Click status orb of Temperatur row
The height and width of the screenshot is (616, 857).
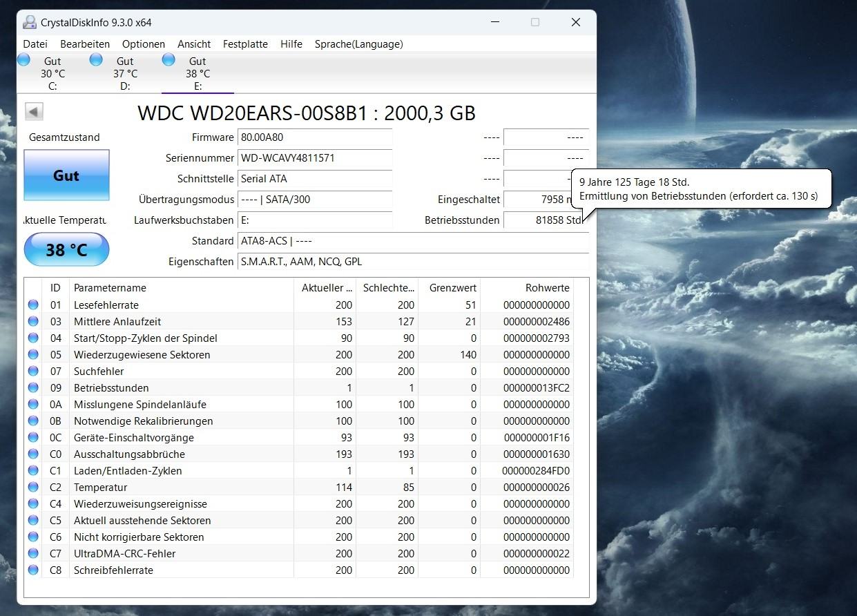click(33, 488)
